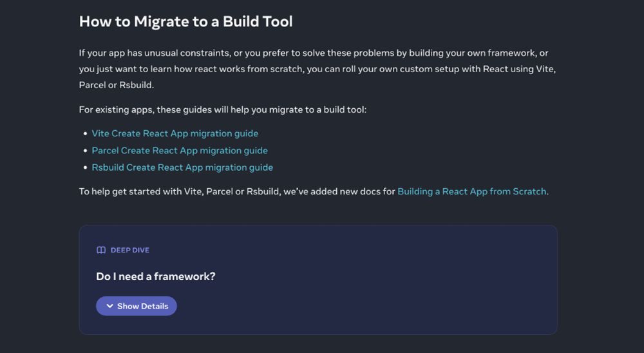Image resolution: width=644 pixels, height=353 pixels.
Task: Click the Deep Dive book icon
Action: pos(101,250)
